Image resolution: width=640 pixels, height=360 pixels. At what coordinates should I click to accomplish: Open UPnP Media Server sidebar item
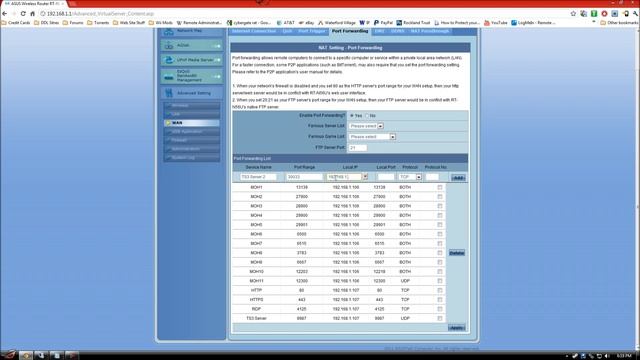point(192,60)
